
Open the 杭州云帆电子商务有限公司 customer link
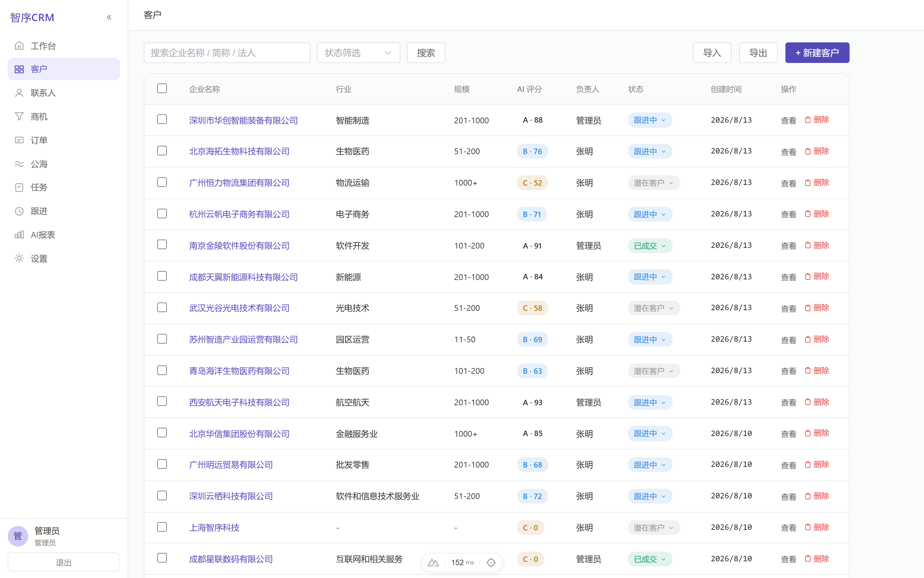point(239,214)
